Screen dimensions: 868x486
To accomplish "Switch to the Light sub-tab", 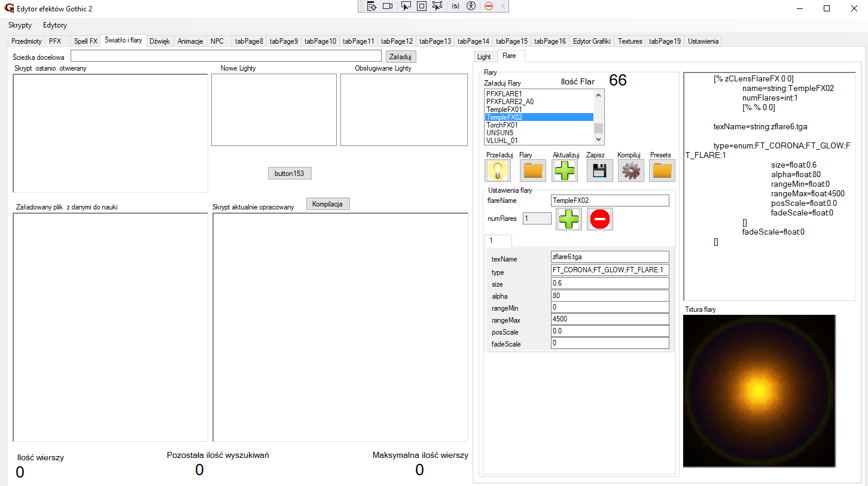I will [484, 57].
